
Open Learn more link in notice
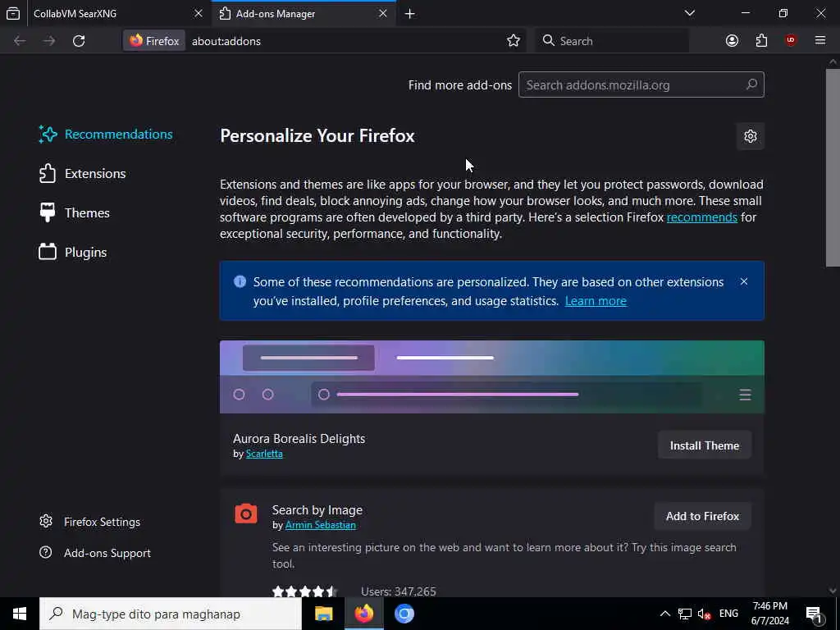[596, 301]
